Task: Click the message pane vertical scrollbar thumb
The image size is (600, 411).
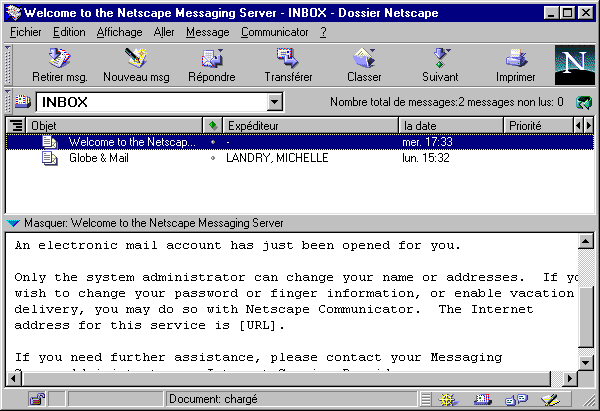Action: (x=586, y=316)
